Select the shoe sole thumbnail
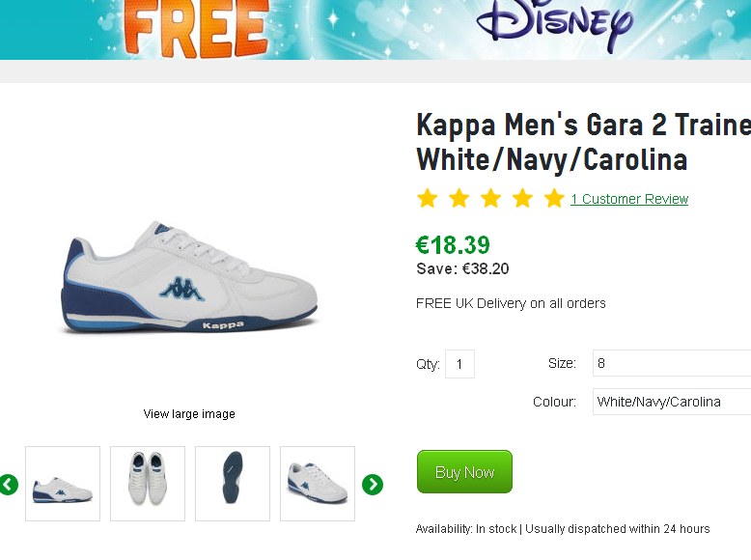The width and height of the screenshot is (751, 560). tap(233, 484)
